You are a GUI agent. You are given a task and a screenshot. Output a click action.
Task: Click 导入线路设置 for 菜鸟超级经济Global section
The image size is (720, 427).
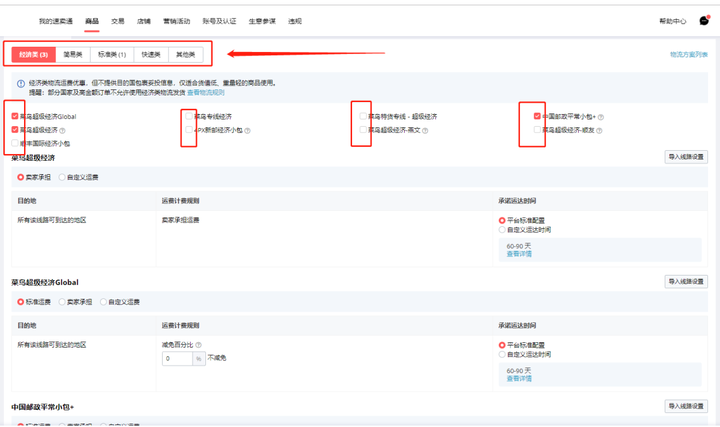pos(686,281)
